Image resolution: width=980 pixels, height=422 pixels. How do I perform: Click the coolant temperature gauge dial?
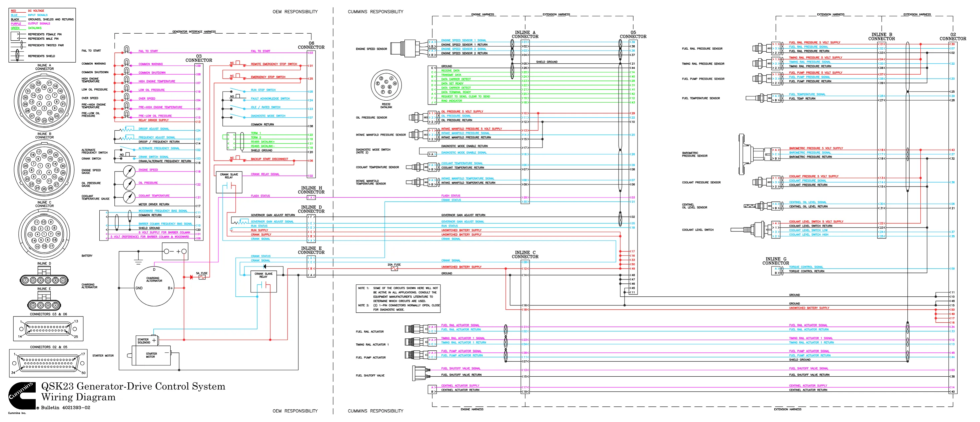coord(129,198)
